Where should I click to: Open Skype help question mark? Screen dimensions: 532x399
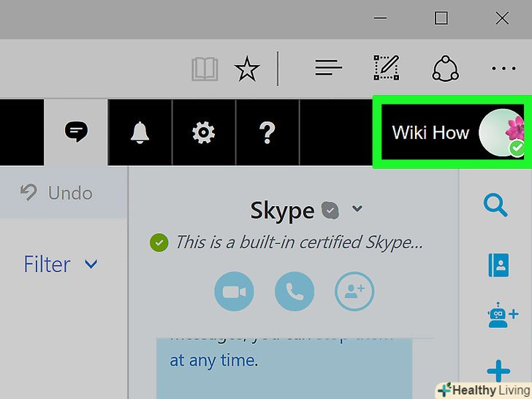(267, 133)
